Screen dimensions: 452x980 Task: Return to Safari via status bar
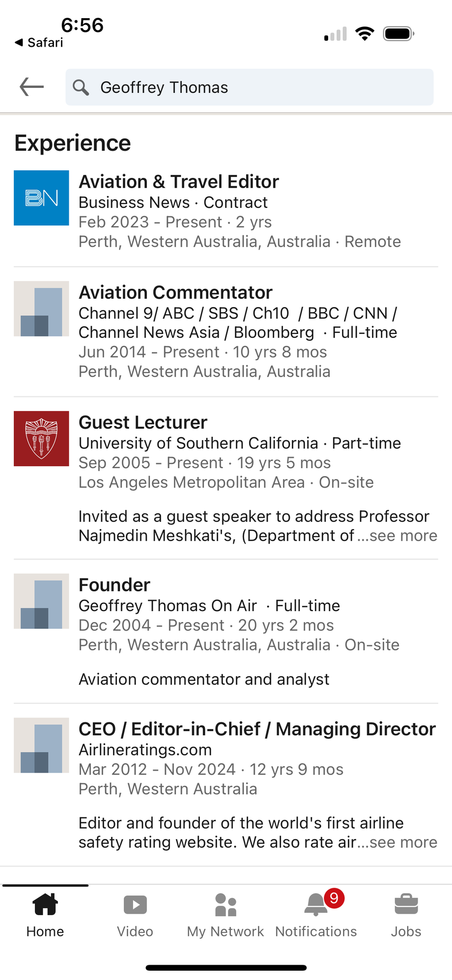(x=39, y=43)
